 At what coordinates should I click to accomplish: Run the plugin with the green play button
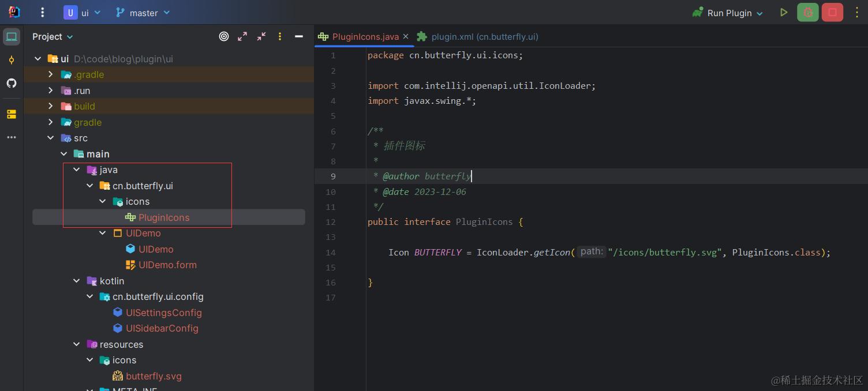pyautogui.click(x=784, y=12)
